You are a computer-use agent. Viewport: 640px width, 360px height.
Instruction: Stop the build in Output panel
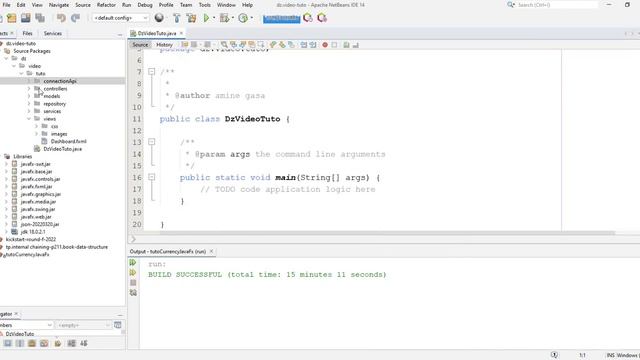point(133,282)
